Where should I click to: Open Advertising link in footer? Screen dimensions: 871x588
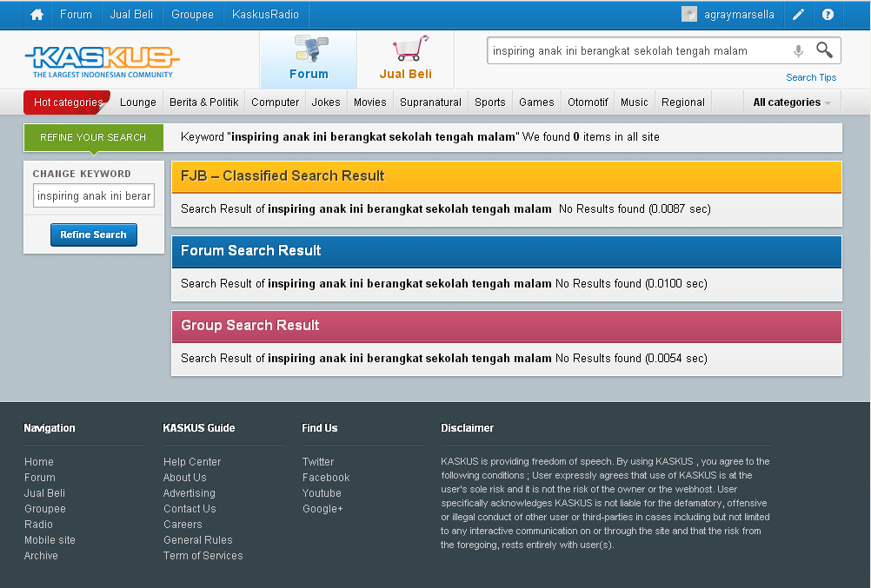[189, 492]
